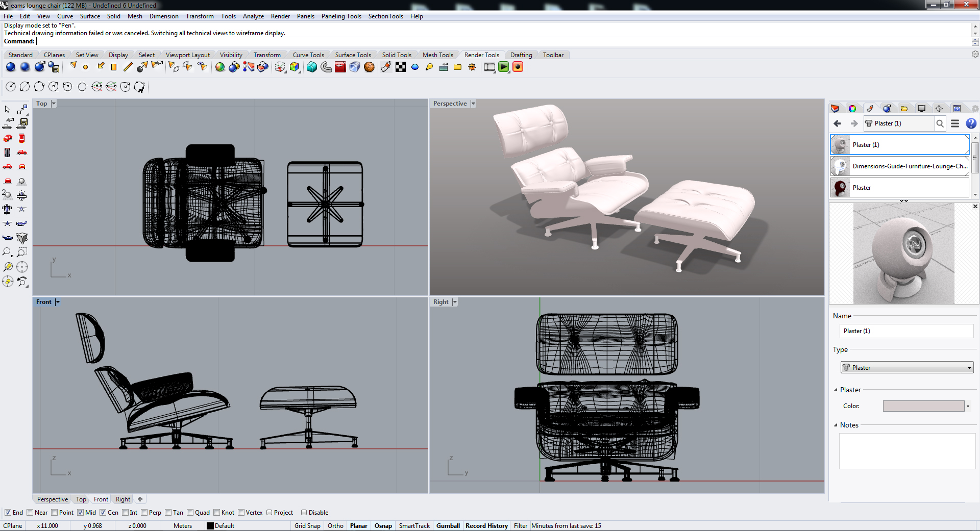The image size is (980, 531).
Task: Collapse the Notes section
Action: pos(836,425)
